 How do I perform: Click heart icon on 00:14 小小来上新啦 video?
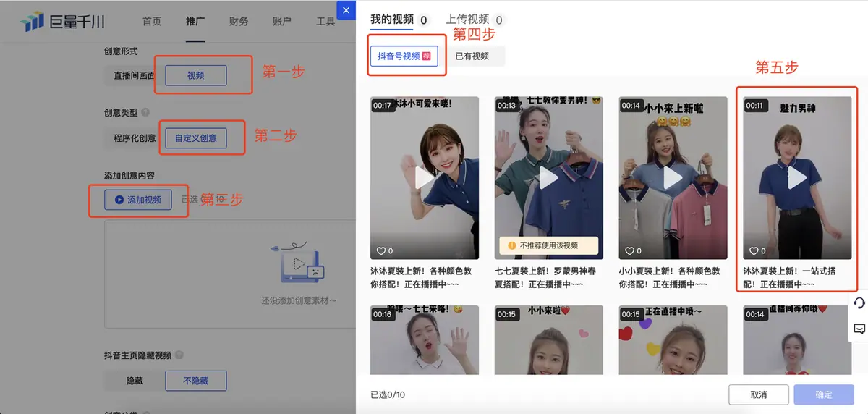[629, 250]
